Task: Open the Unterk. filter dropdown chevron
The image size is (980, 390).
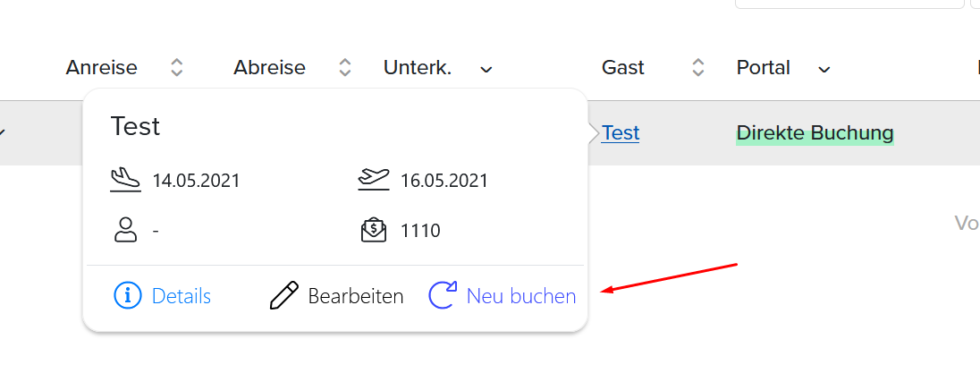Action: click(x=486, y=69)
